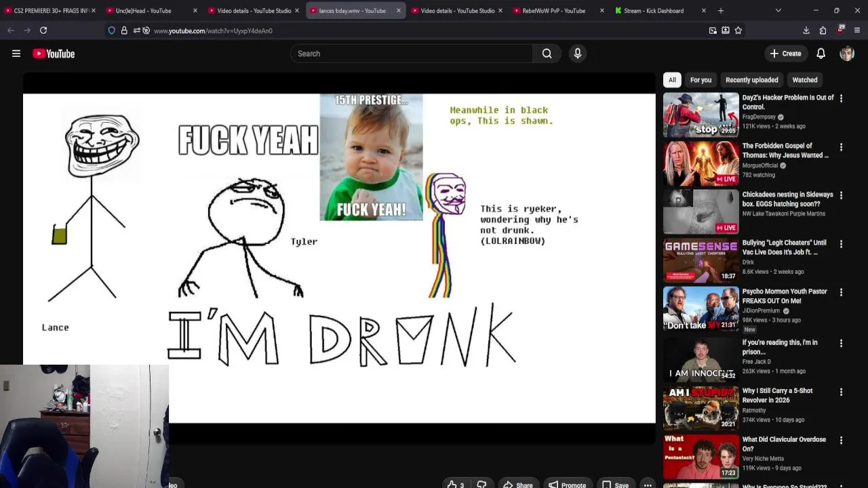The width and height of the screenshot is (868, 488).
Task: Save the video to a playlist
Action: [615, 485]
